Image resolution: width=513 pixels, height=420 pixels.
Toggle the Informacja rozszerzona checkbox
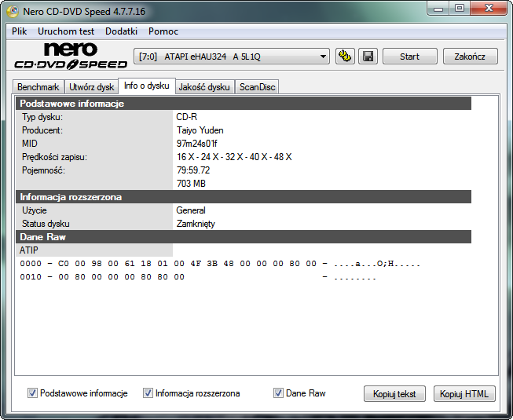coord(148,393)
